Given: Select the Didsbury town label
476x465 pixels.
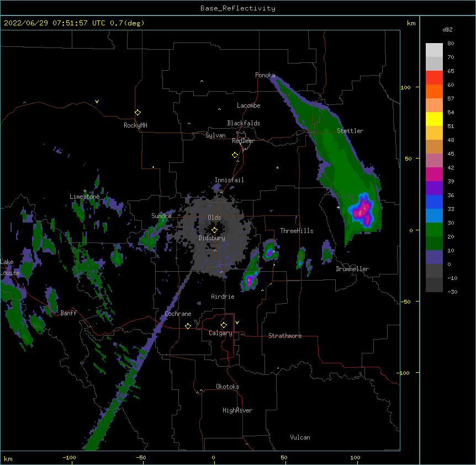Looking at the screenshot, I should [x=211, y=238].
